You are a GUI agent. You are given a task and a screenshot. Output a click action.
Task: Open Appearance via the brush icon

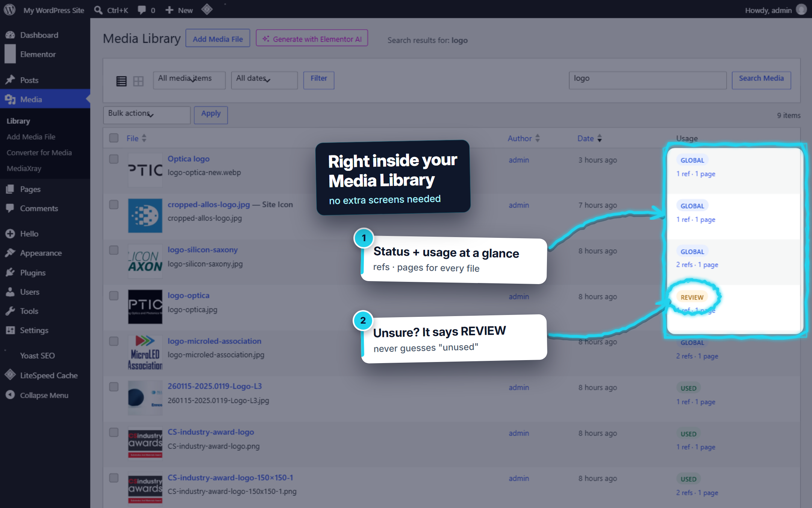[x=10, y=253]
